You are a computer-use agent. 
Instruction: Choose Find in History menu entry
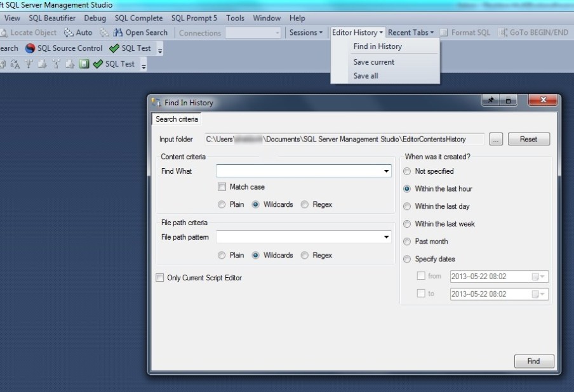pos(385,46)
